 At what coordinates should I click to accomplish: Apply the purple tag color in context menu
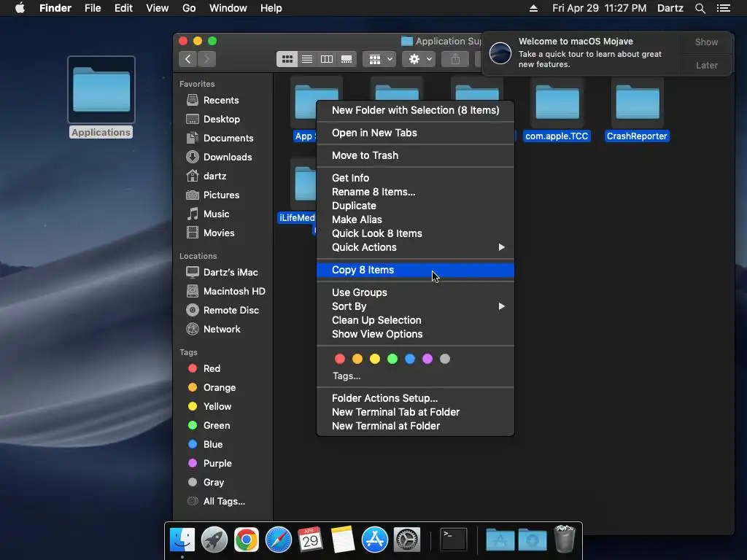click(427, 359)
